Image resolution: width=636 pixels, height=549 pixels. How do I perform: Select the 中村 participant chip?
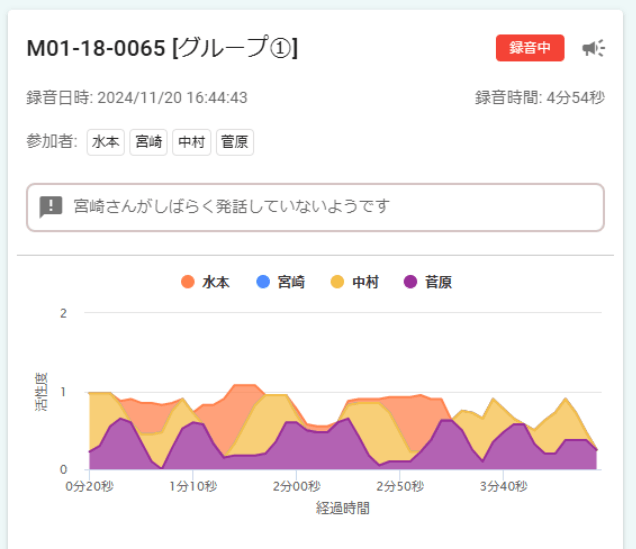point(191,142)
